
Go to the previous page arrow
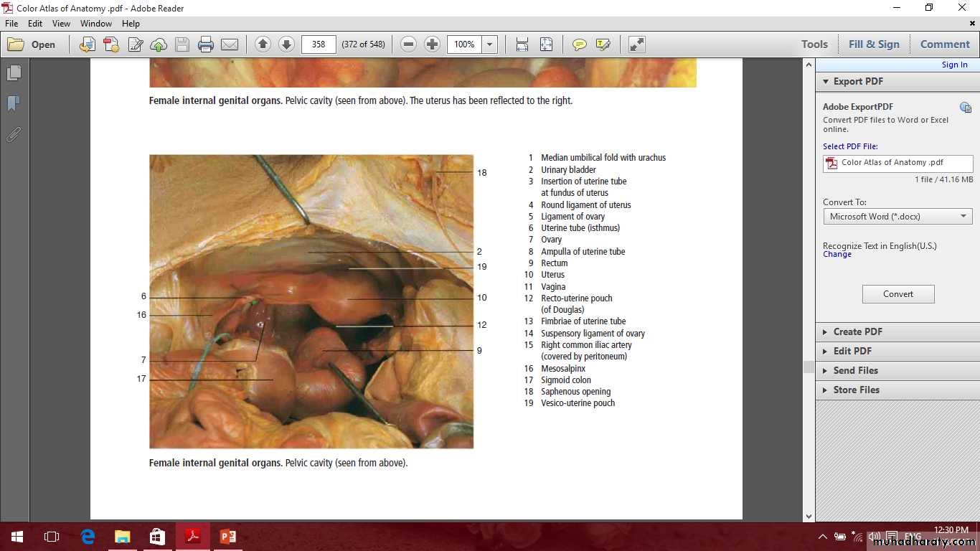click(x=263, y=44)
